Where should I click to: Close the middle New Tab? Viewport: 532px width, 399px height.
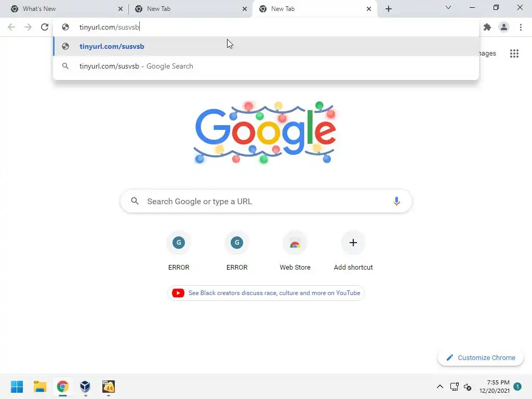(x=245, y=9)
